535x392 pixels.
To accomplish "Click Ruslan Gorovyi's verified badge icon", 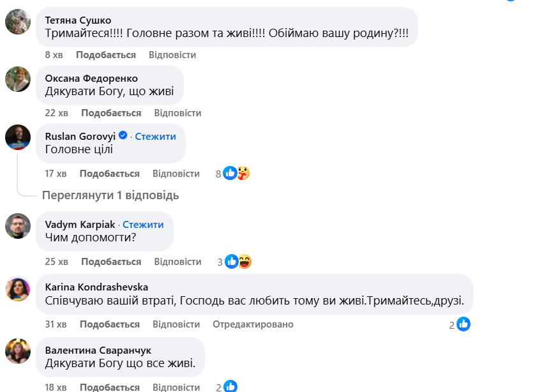I will (x=123, y=136).
